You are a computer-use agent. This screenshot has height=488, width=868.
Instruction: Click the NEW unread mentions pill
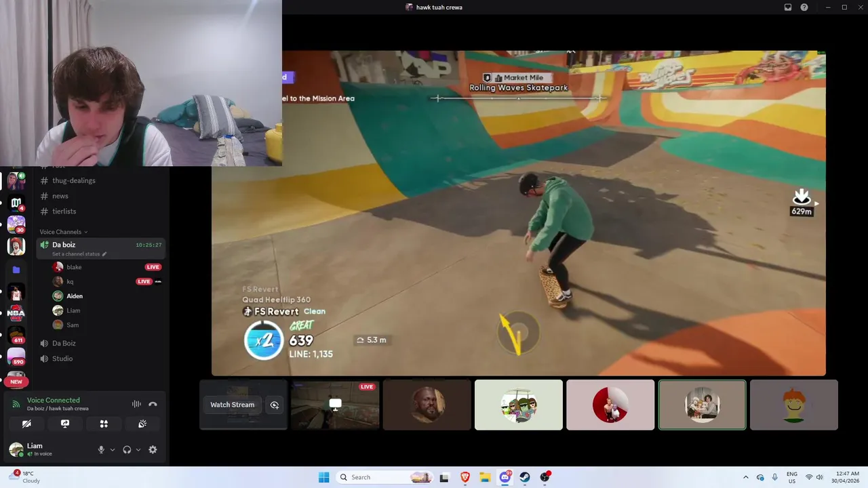(x=16, y=382)
